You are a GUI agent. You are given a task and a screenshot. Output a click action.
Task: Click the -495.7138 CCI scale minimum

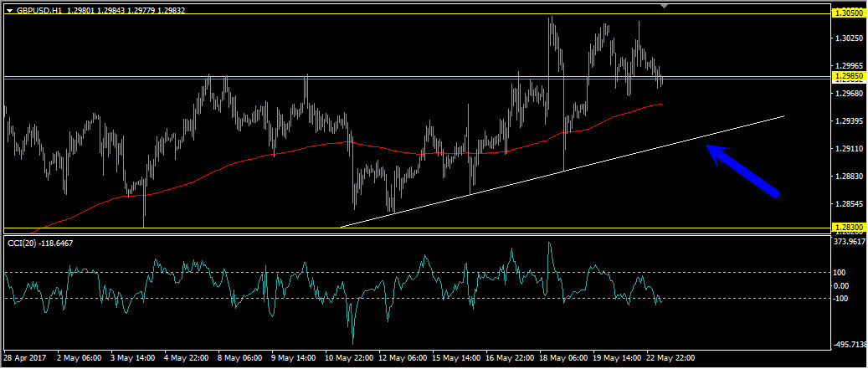coord(850,345)
